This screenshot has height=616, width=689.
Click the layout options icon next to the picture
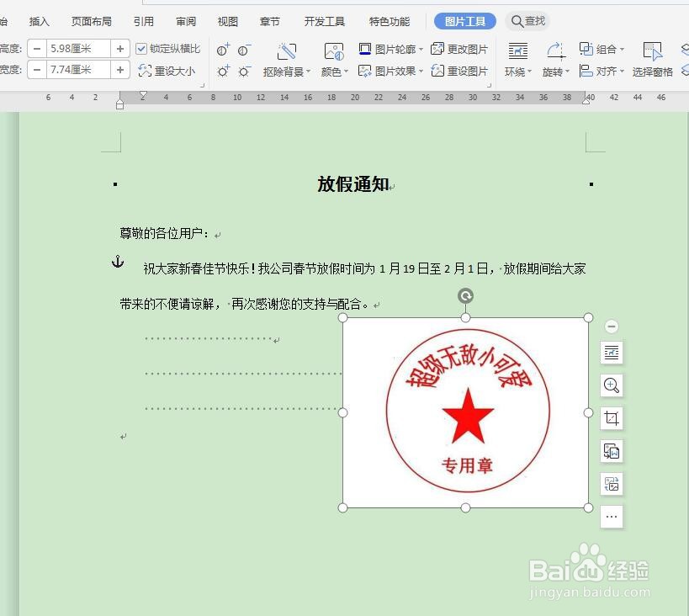click(x=612, y=353)
